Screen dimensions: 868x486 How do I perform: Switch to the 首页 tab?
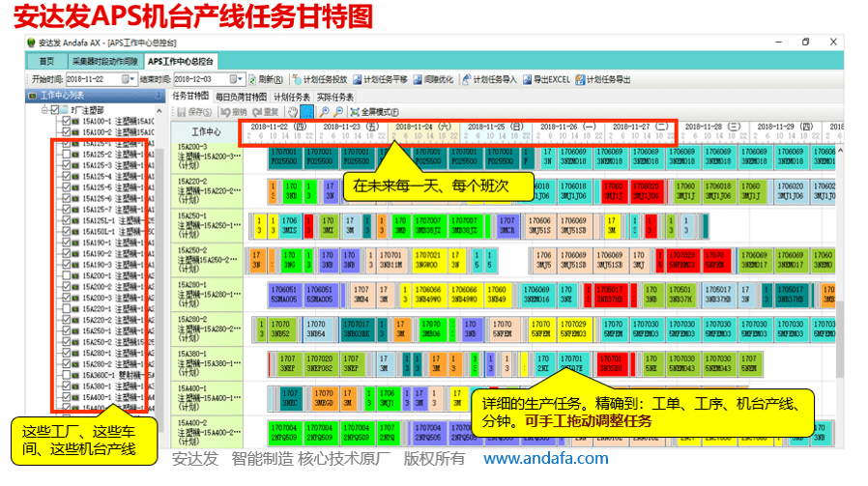coord(46,62)
